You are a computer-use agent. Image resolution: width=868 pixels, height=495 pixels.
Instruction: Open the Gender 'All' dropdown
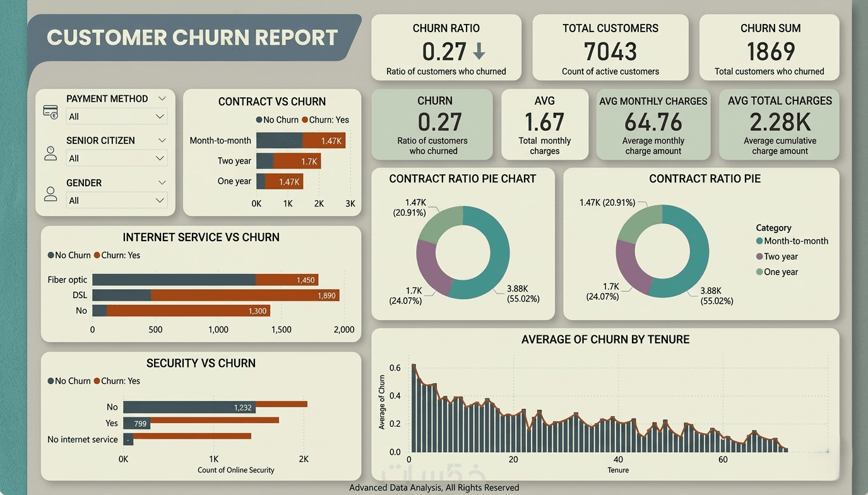pyautogui.click(x=117, y=200)
